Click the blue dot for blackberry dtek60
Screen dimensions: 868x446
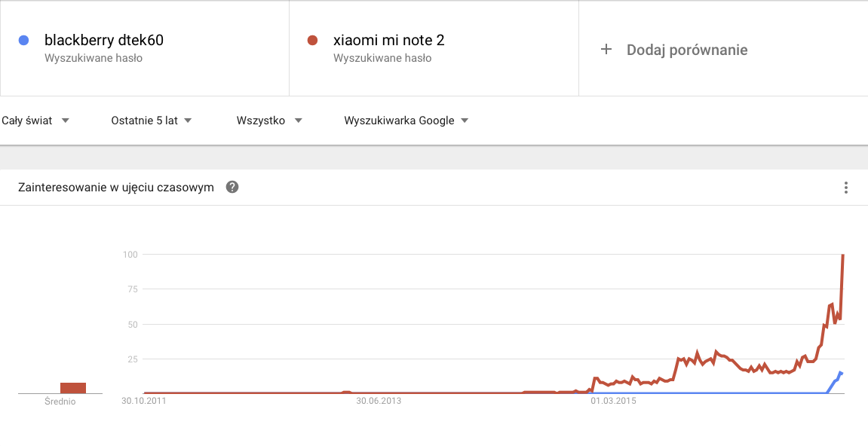(23, 41)
